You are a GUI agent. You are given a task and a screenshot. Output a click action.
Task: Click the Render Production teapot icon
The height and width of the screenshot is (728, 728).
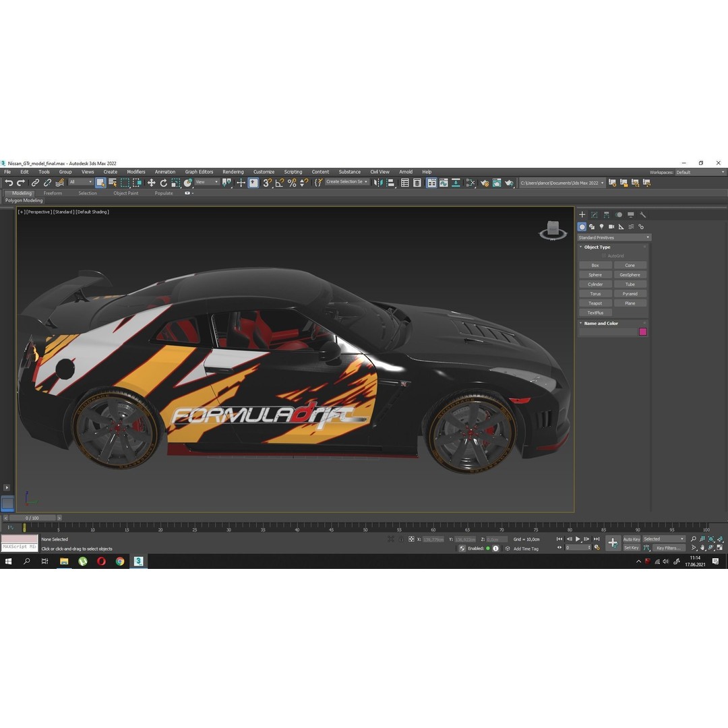pos(509,183)
